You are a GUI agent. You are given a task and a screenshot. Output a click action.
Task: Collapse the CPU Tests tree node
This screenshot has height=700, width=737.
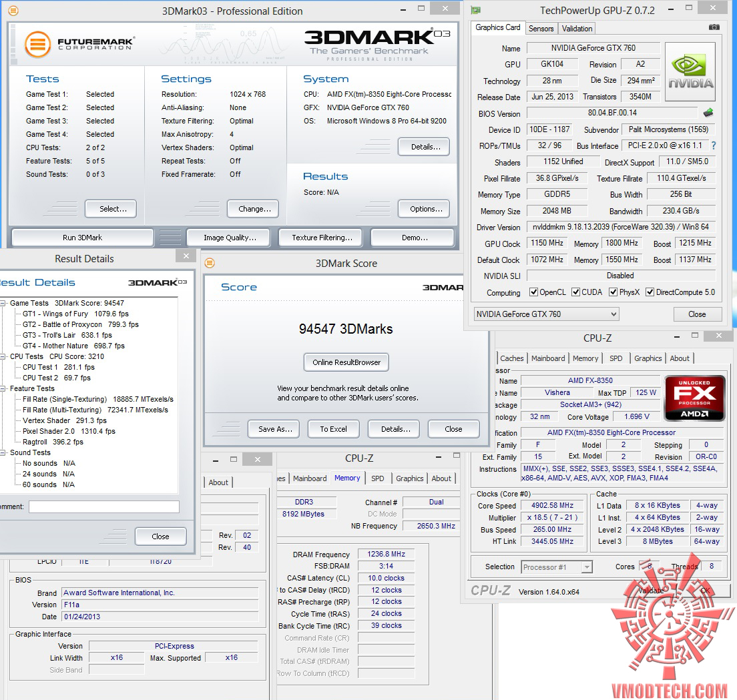click(3, 356)
